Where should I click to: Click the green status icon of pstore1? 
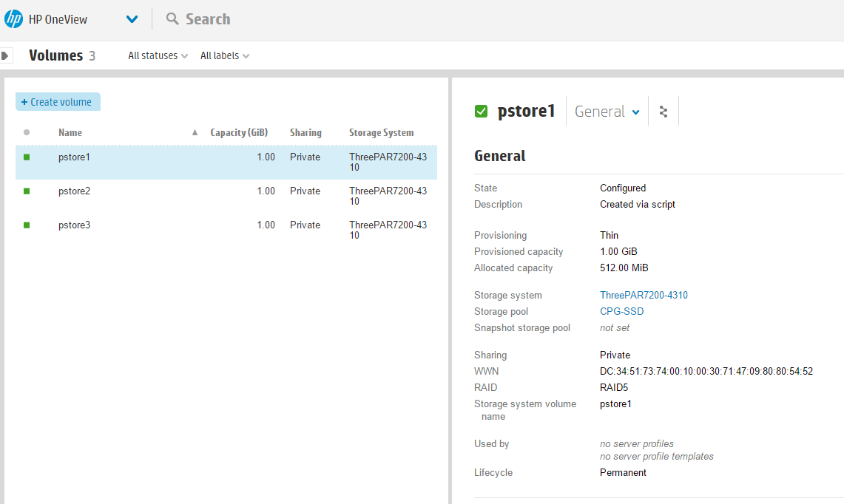27,157
